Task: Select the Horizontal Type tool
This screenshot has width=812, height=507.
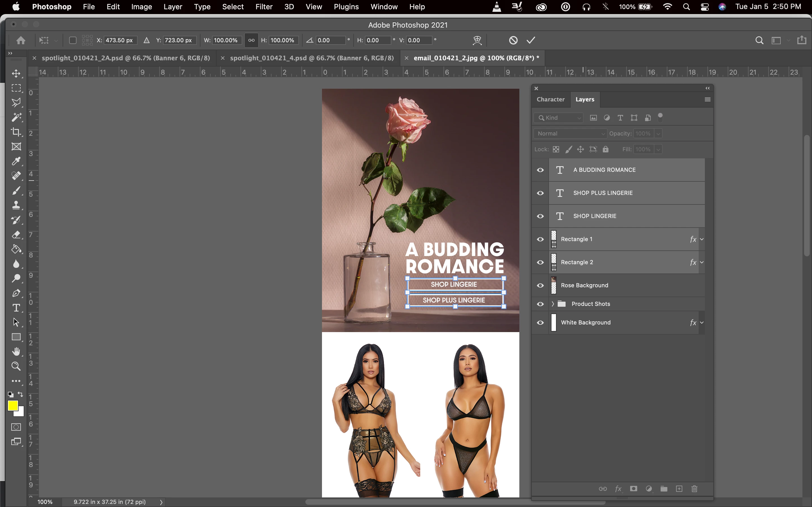Action: [x=16, y=308]
